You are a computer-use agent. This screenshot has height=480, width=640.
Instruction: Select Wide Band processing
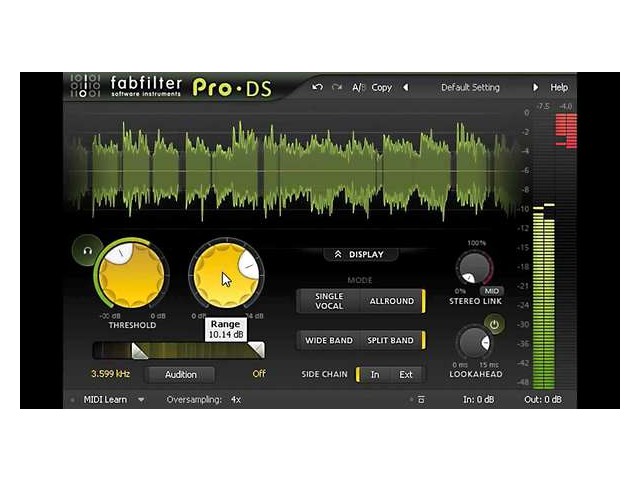[x=329, y=340]
